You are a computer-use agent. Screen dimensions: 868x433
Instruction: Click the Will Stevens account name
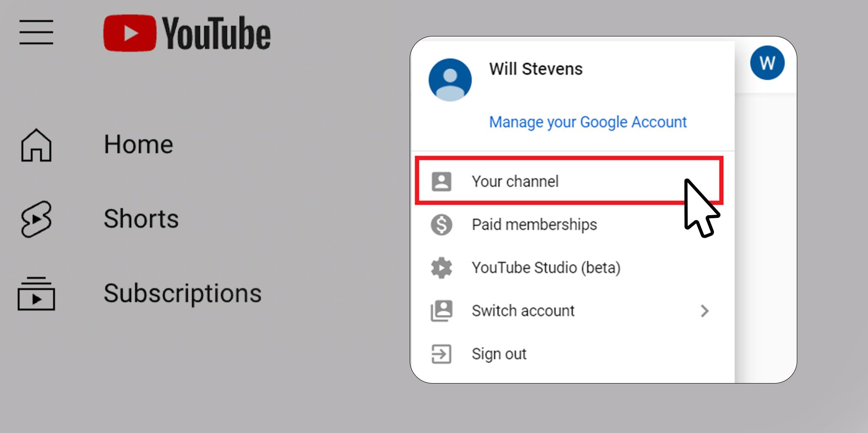(x=536, y=69)
